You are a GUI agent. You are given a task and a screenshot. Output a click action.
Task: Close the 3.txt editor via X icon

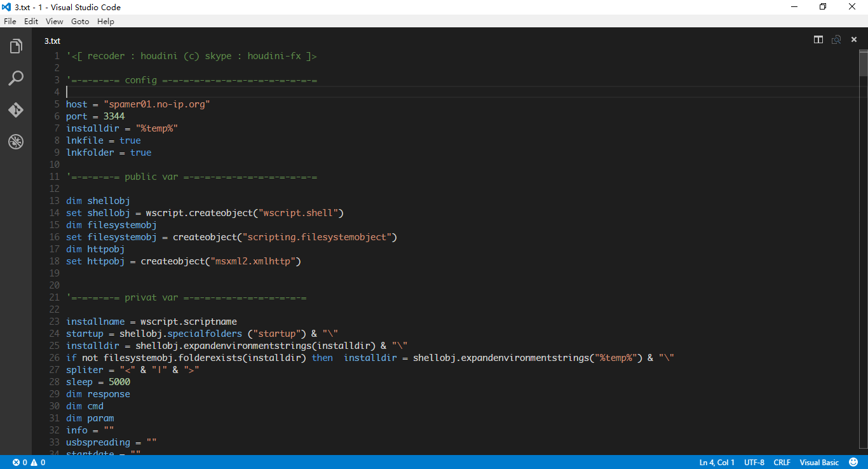[854, 39]
